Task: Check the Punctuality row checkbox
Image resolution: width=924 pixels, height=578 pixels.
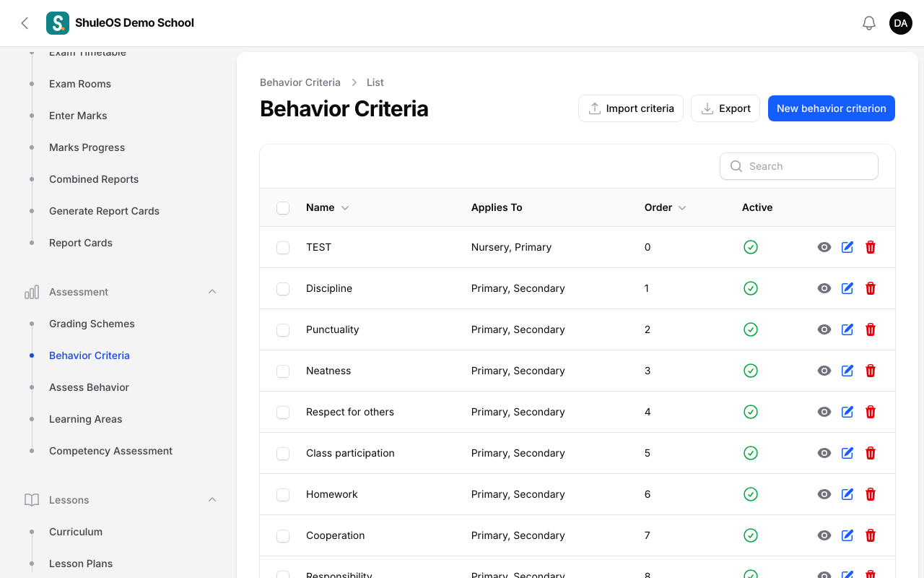Action: pos(283,330)
